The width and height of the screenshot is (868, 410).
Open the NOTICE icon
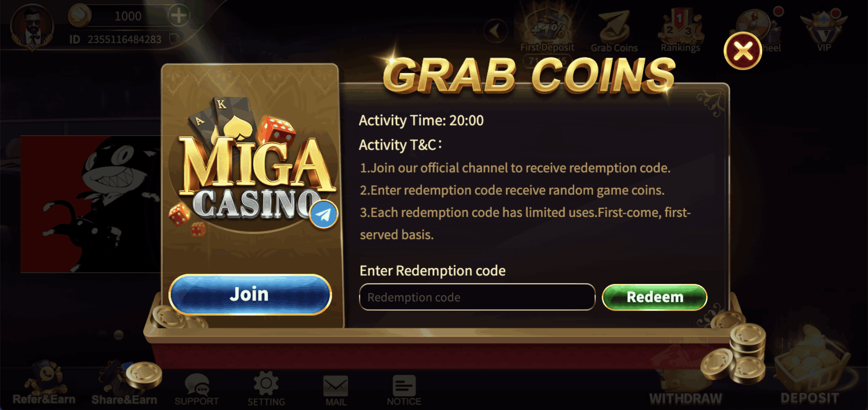404,390
